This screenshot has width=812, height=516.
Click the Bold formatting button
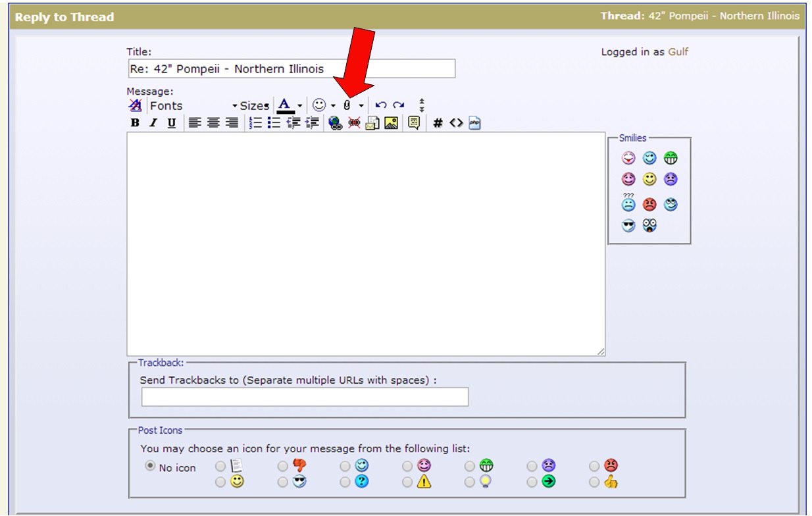(135, 123)
